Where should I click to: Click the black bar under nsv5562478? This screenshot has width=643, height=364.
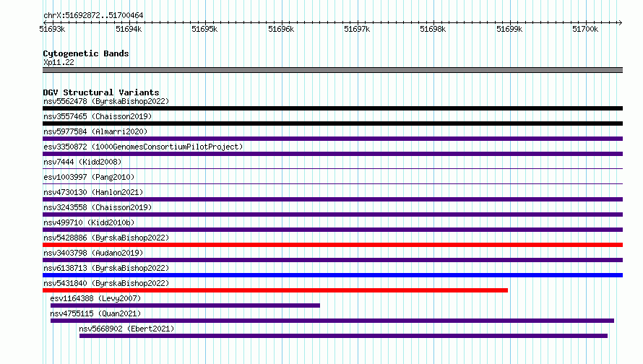pos(332,108)
